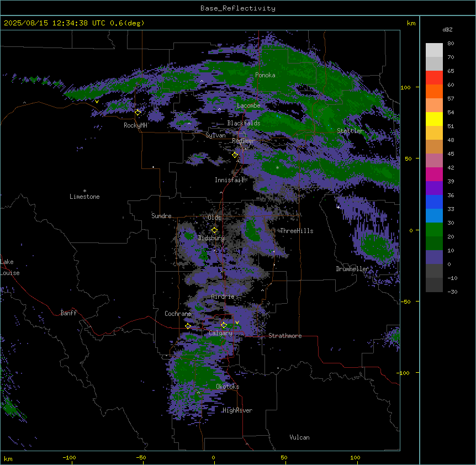This screenshot has height=465, width=476.
Task: Select the light gray 80-70 dBZ legend swatch
Action: click(434, 50)
